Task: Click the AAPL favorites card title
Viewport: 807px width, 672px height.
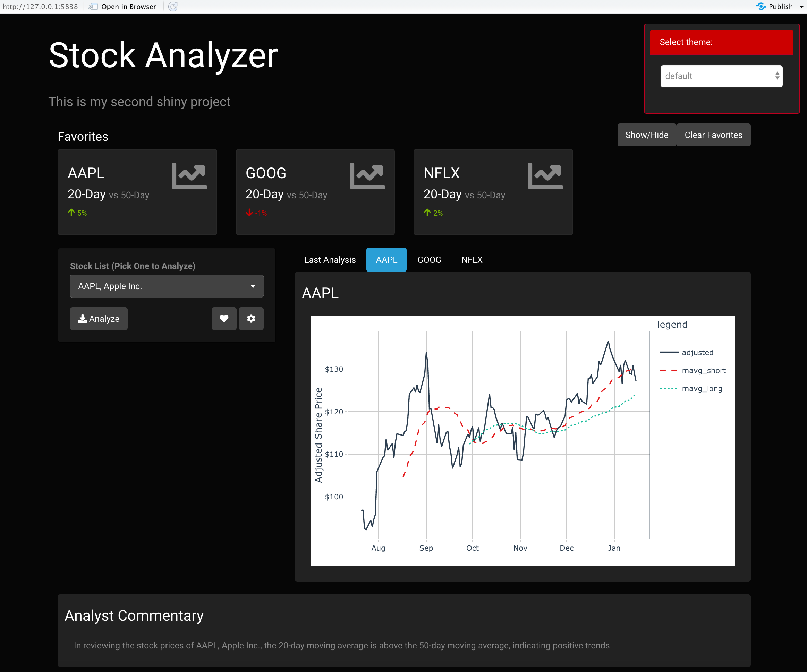Action: pos(86,173)
